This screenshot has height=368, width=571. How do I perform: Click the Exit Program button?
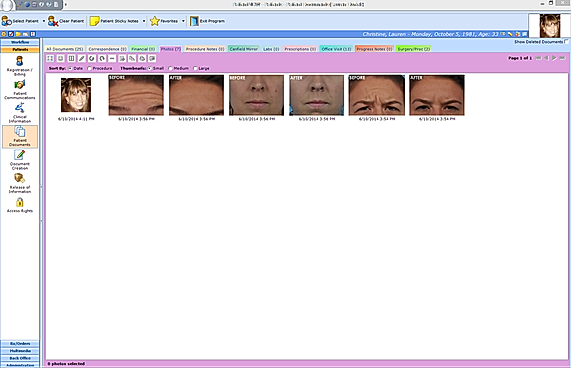[x=207, y=21]
